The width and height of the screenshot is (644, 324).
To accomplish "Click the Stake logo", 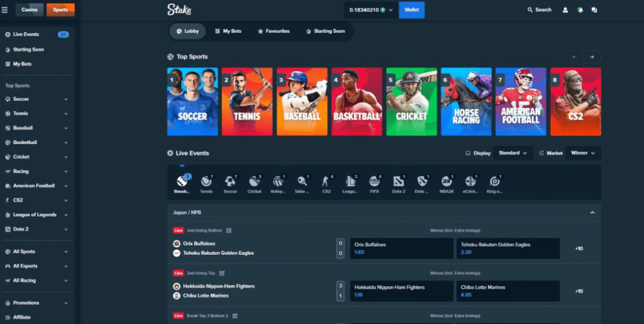I will tap(179, 9).
